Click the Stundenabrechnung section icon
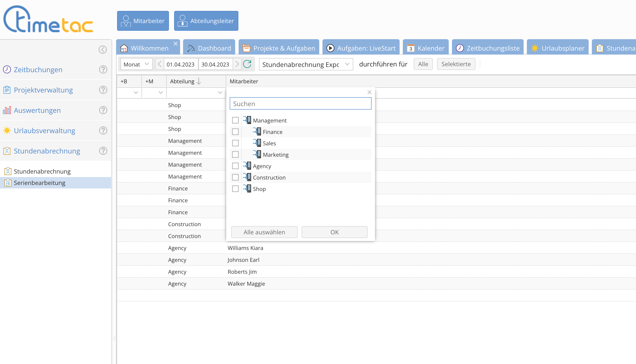The width and height of the screenshot is (636, 364). pyautogui.click(x=7, y=151)
